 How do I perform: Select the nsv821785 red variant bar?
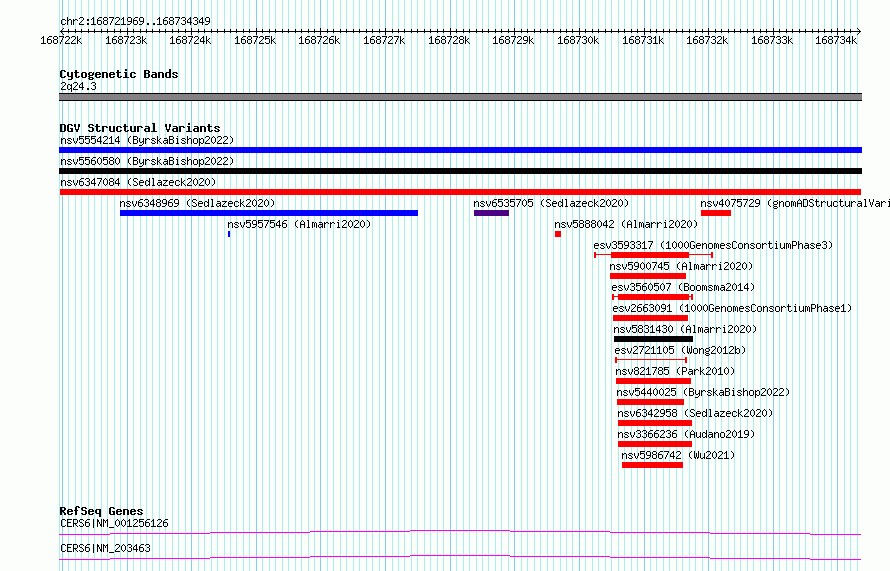point(653,381)
